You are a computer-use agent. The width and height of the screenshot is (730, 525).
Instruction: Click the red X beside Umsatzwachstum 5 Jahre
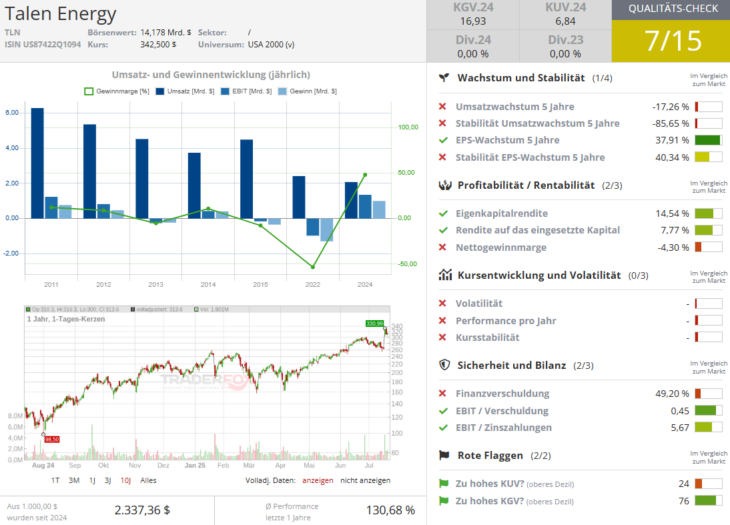443,107
